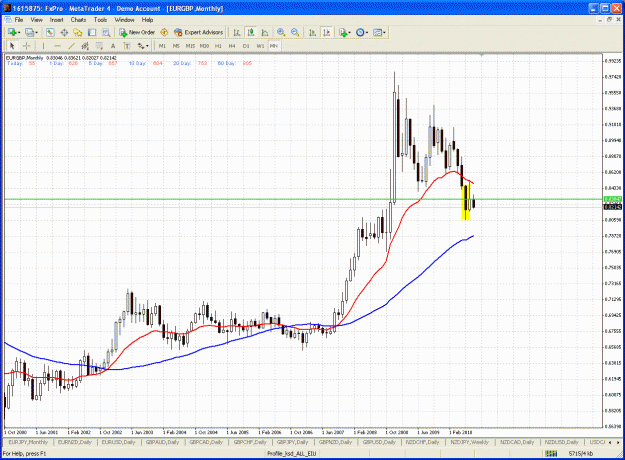Screen dimensions: 625x460
Task: Toggle the Expert Advisors button
Action: [x=199, y=32]
